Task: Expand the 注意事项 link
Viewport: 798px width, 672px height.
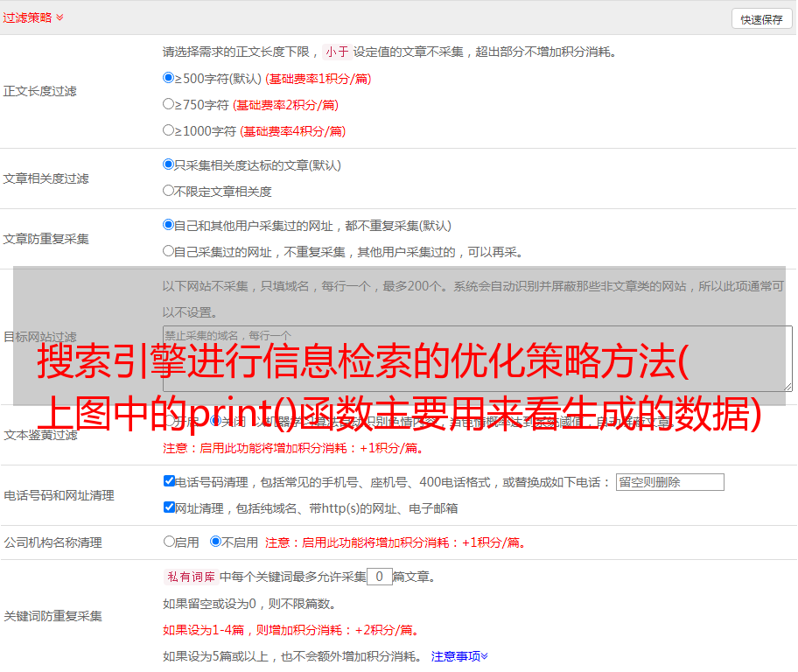Action: (x=459, y=655)
